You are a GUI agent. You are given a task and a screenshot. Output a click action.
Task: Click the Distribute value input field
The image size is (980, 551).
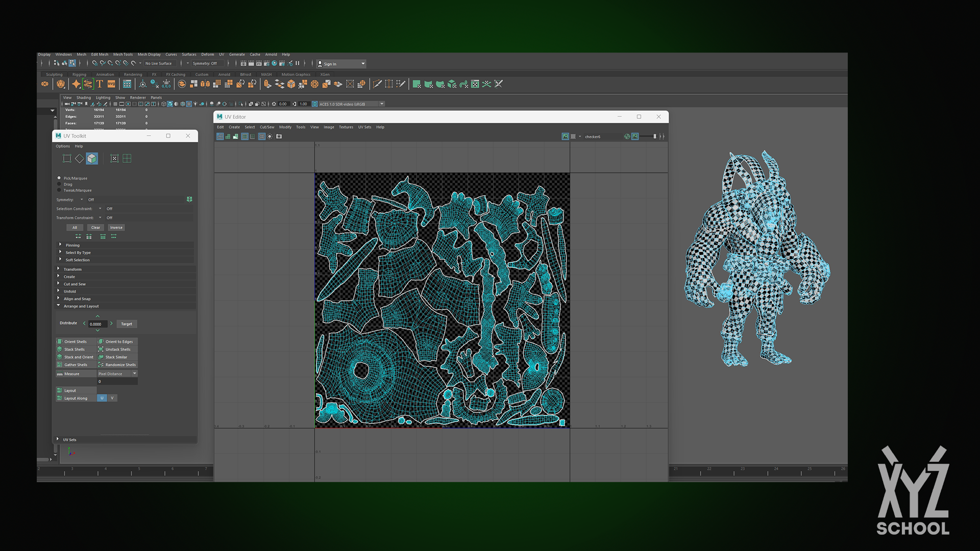point(97,324)
